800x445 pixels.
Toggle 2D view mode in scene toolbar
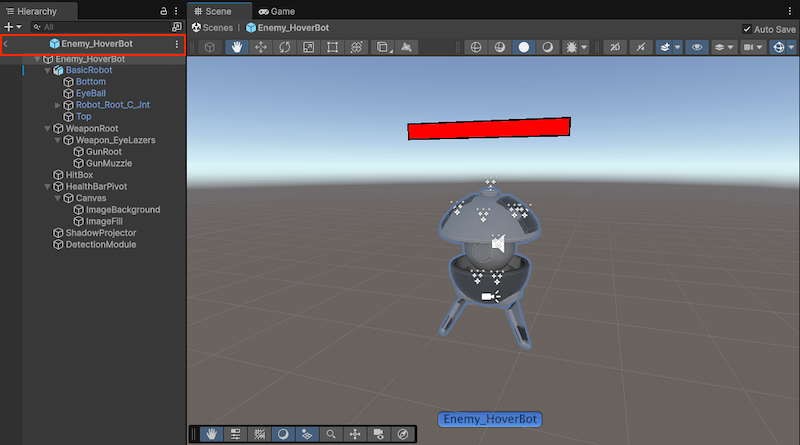tap(615, 47)
